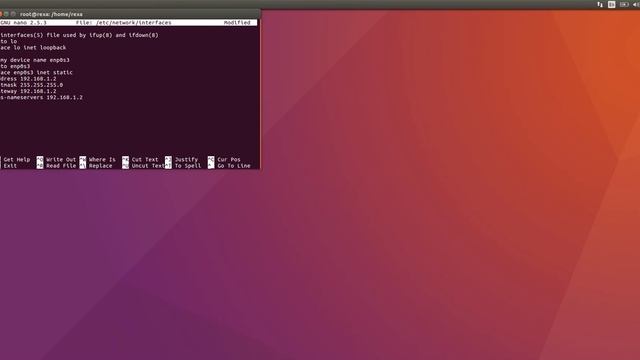
Task: Click the 'Replace' shortcut label
Action: point(100,166)
